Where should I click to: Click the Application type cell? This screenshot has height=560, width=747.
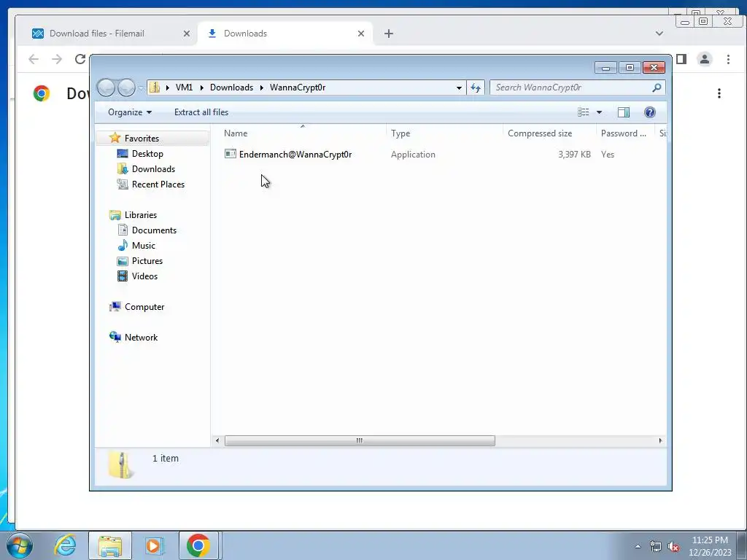tap(413, 155)
